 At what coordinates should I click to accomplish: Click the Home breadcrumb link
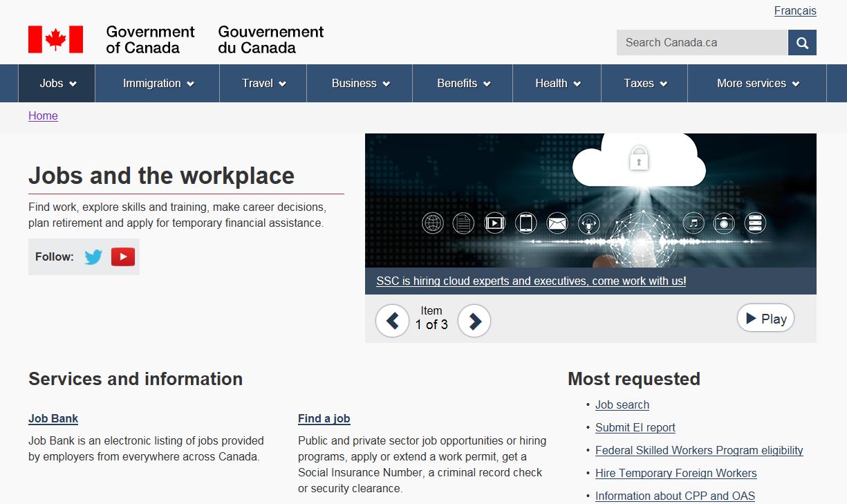click(x=43, y=115)
